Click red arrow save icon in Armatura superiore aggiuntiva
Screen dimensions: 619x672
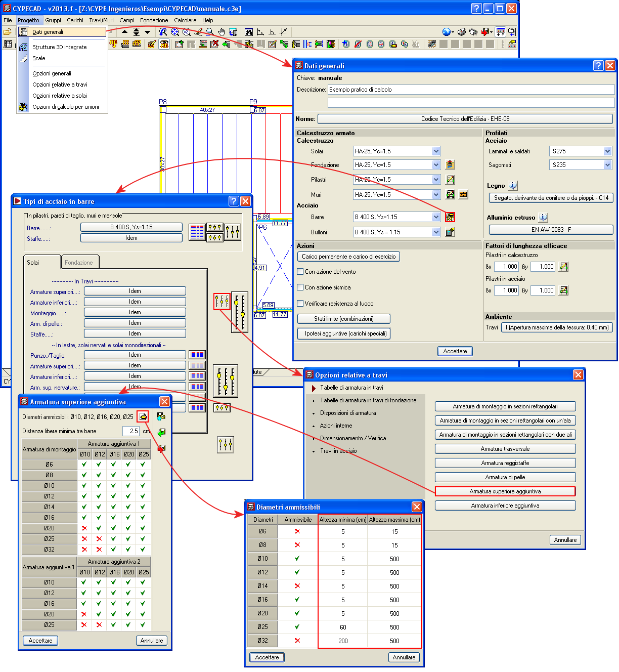tap(161, 448)
